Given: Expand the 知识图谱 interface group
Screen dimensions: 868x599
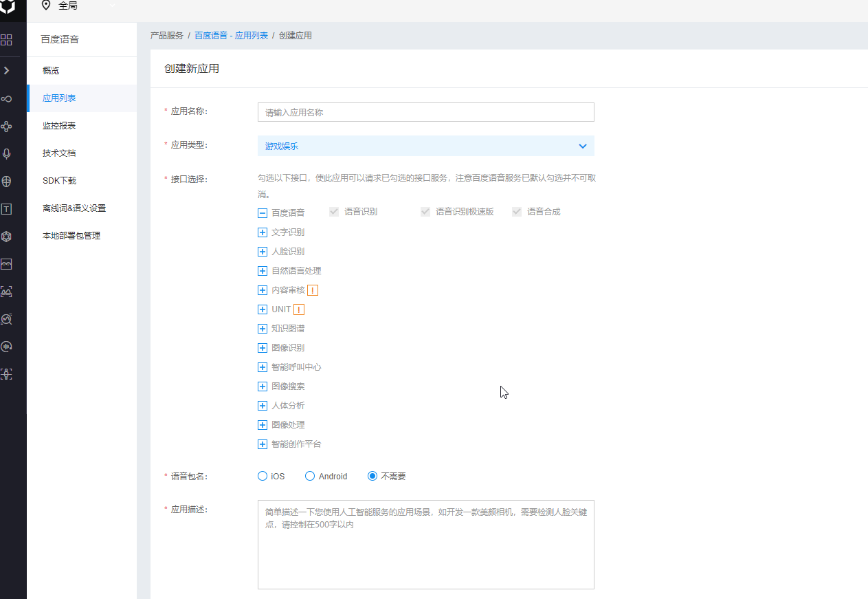Looking at the screenshot, I should [x=263, y=329].
